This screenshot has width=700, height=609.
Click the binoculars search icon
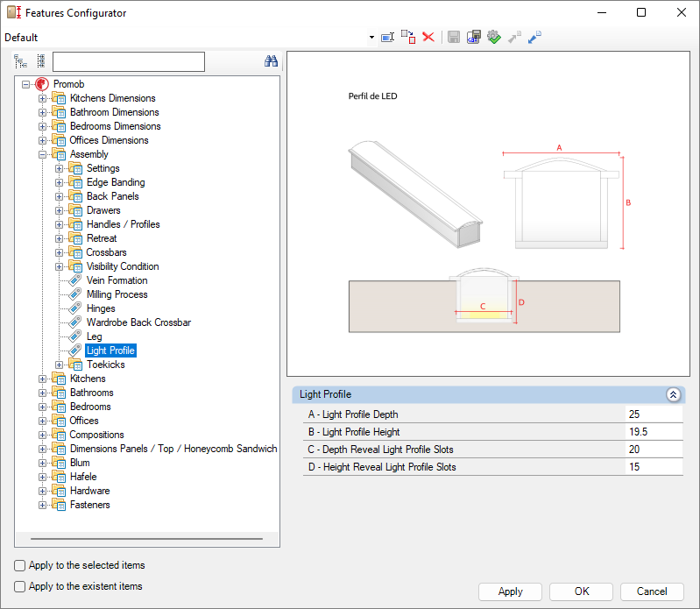tap(271, 61)
